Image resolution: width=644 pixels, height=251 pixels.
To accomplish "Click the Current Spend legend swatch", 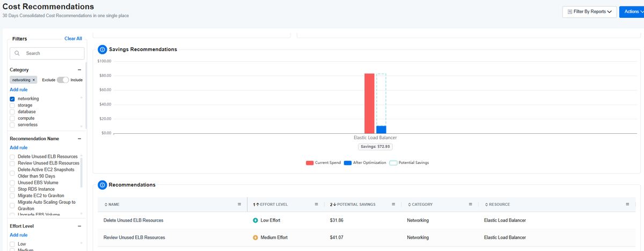I will tap(309, 162).
